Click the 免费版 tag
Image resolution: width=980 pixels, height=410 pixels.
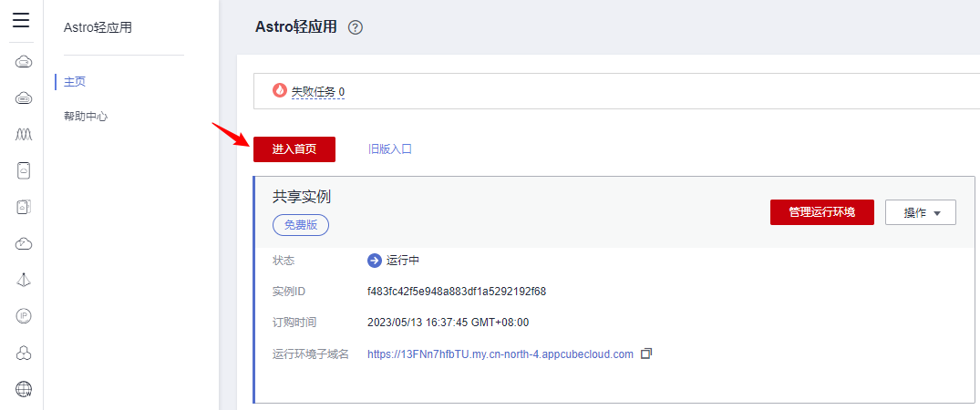[x=301, y=226]
